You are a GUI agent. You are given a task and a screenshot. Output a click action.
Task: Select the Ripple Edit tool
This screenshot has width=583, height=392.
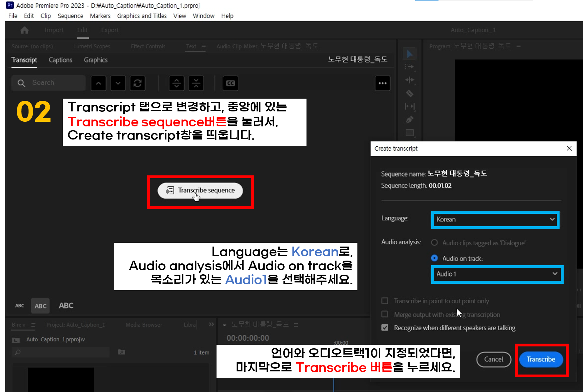(410, 80)
